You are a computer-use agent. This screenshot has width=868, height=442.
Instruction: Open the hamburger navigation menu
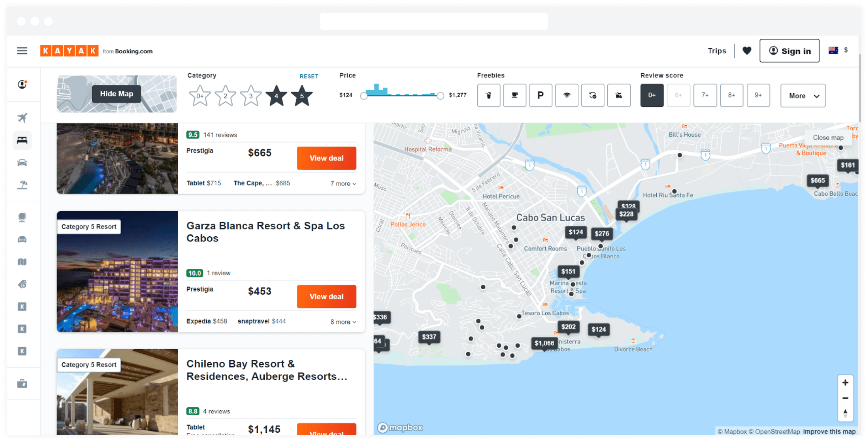22,51
